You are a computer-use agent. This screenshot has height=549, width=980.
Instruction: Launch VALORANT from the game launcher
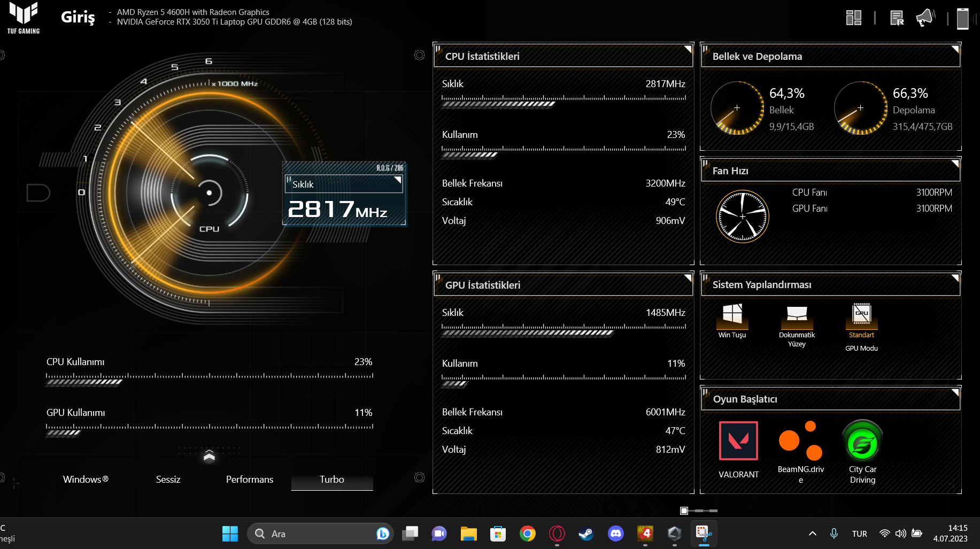click(x=738, y=441)
